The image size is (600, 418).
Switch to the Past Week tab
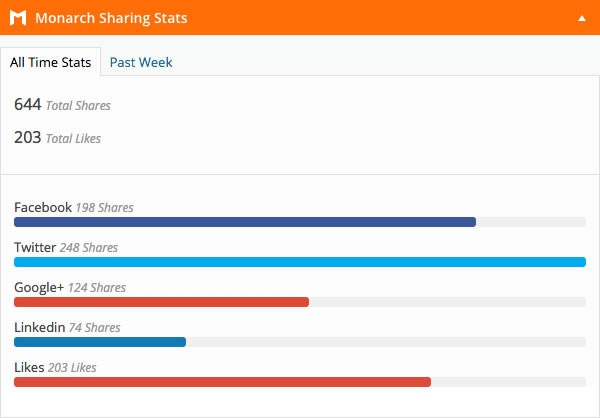tap(141, 62)
